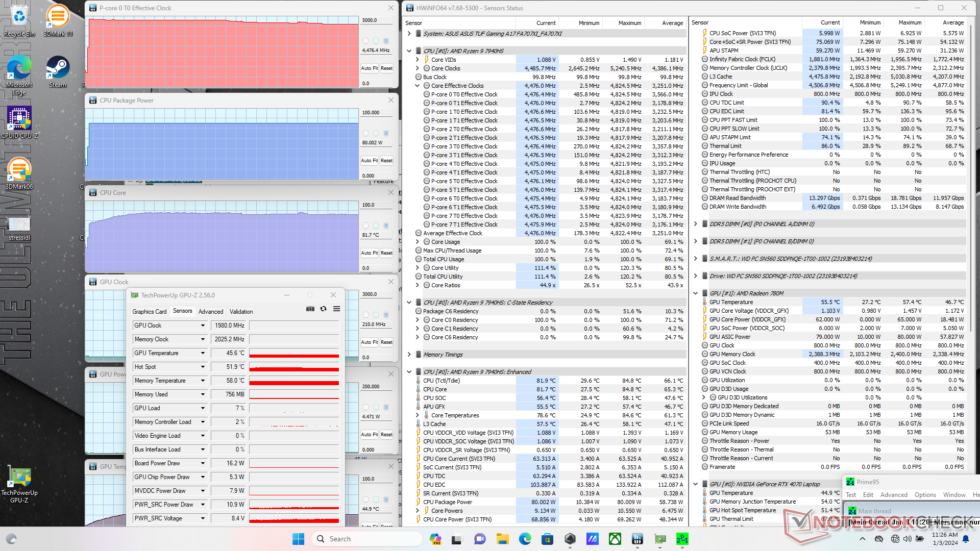This screenshot has height=551, width=980.
Task: Click the GPU-Z refresh icon
Action: click(x=323, y=309)
